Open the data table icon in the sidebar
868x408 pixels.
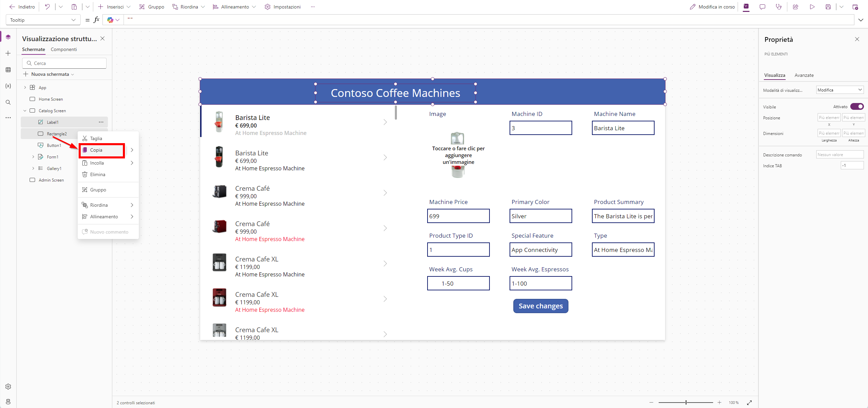click(x=8, y=70)
